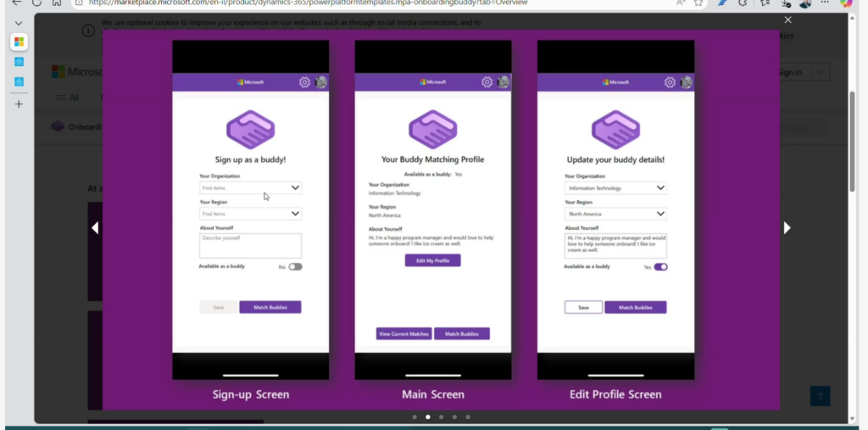Image resolution: width=868 pixels, height=430 pixels.
Task: Click the scrollbar down arrow
Action: [853, 419]
